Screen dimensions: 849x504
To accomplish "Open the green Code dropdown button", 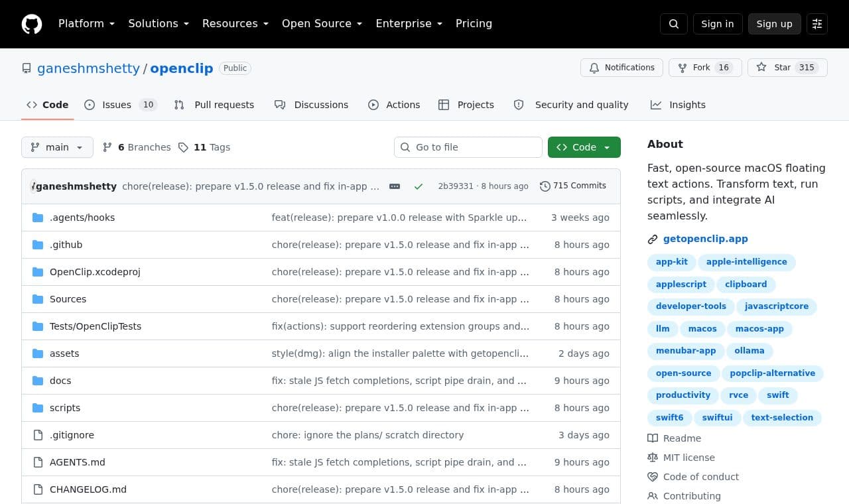I will click(x=584, y=147).
